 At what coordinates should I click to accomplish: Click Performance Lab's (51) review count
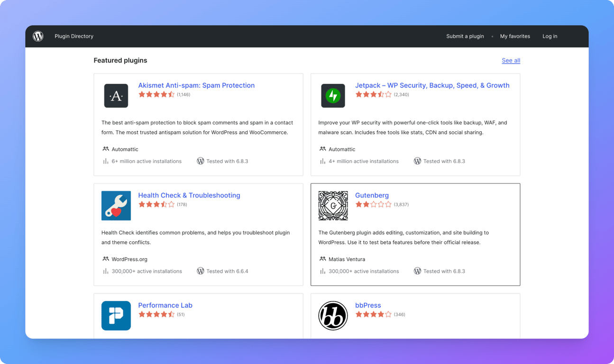click(x=181, y=315)
